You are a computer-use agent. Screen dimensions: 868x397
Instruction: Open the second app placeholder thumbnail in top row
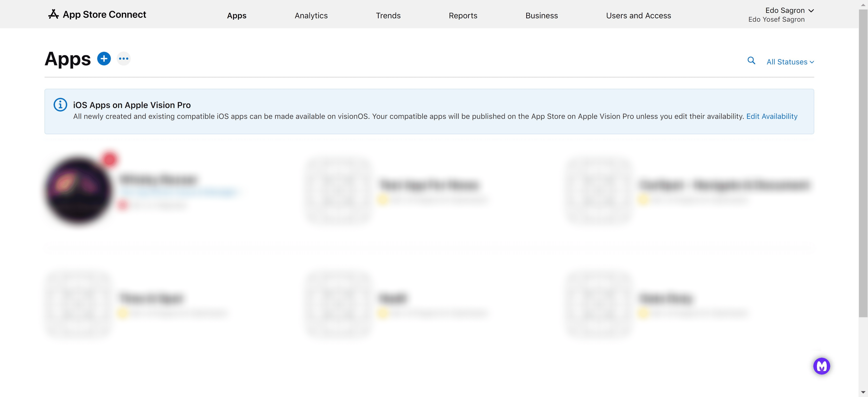(338, 190)
